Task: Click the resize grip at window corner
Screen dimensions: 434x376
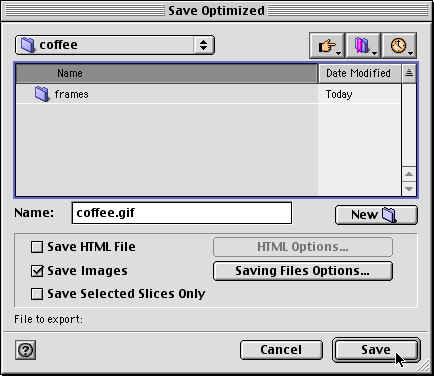Action: (x=424, y=366)
